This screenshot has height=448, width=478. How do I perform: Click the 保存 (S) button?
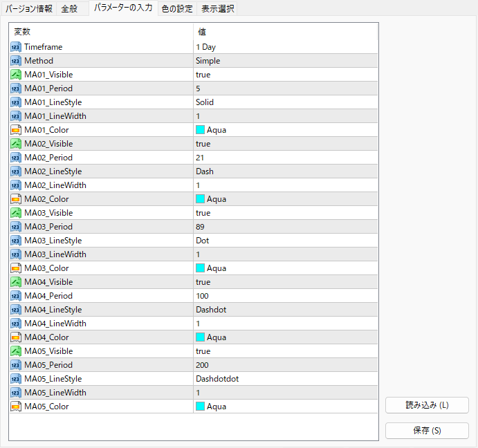coord(427,430)
